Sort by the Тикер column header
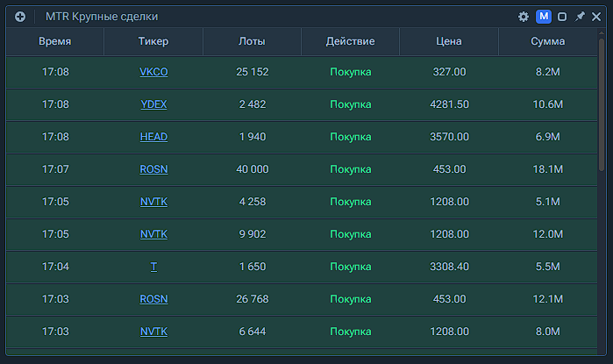This screenshot has height=364, width=613. pyautogui.click(x=153, y=41)
